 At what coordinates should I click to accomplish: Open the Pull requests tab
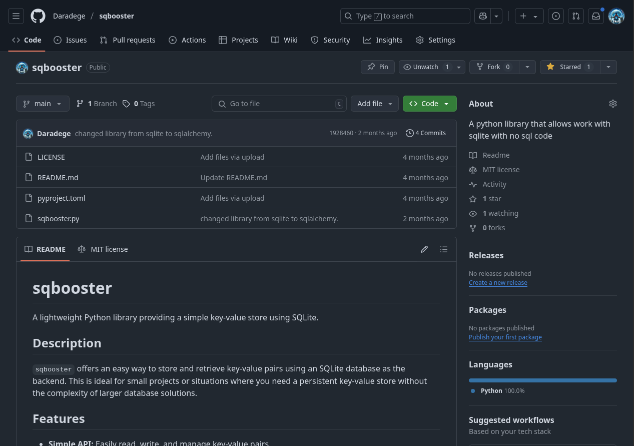127,40
